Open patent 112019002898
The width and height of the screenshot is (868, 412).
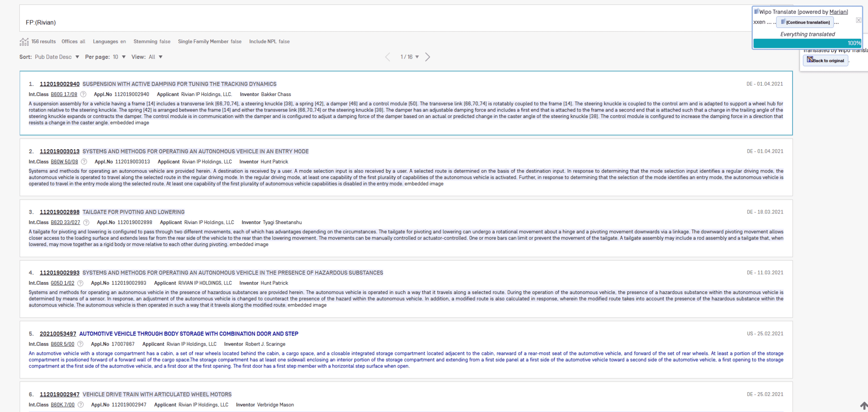click(x=59, y=212)
